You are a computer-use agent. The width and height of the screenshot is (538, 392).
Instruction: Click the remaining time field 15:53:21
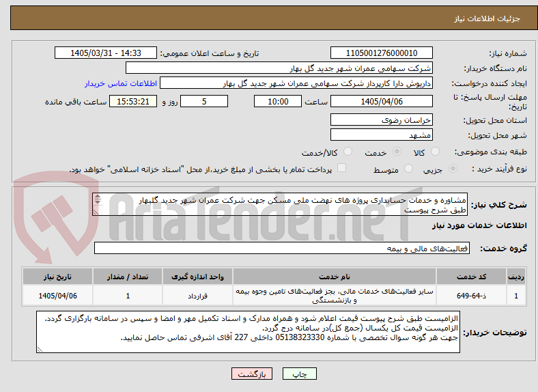coord(133,101)
